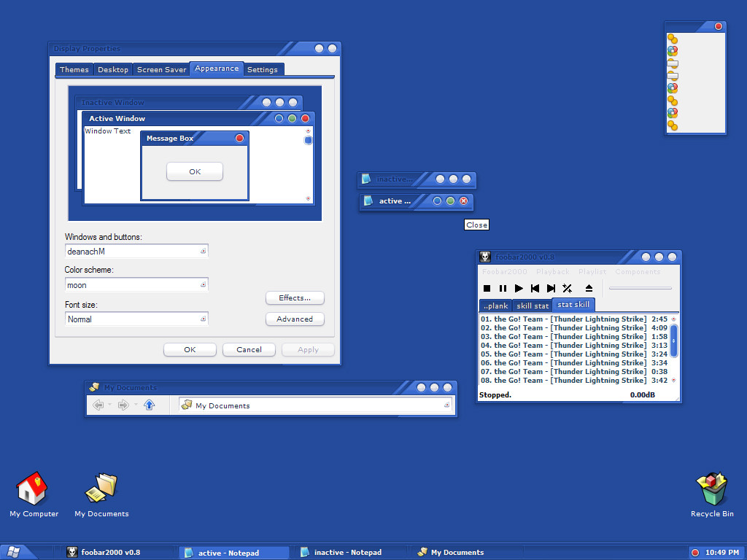This screenshot has height=560, width=747.
Task: Skip to next track in foobar2000
Action: point(551,288)
